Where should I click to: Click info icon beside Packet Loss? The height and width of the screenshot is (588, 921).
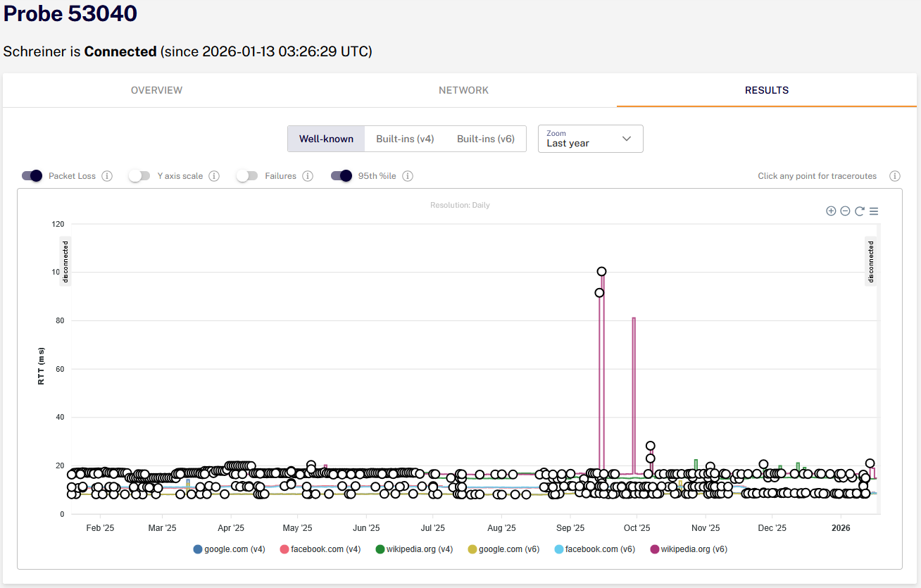pyautogui.click(x=107, y=176)
